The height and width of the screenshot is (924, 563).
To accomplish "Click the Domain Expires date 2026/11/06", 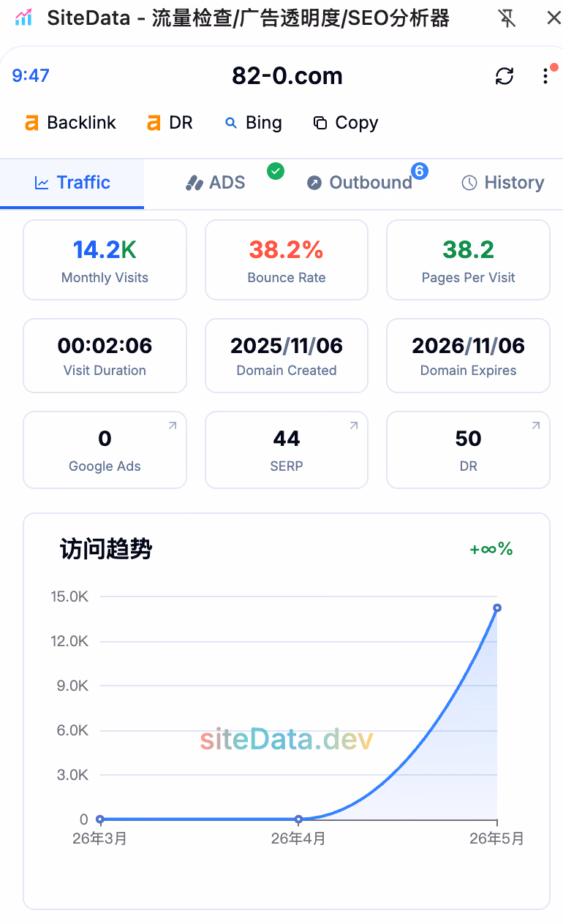I will [x=468, y=346].
